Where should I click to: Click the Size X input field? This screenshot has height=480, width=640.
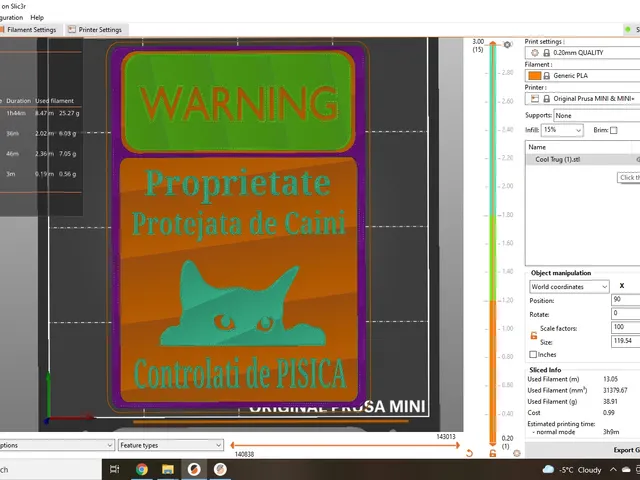[626, 341]
